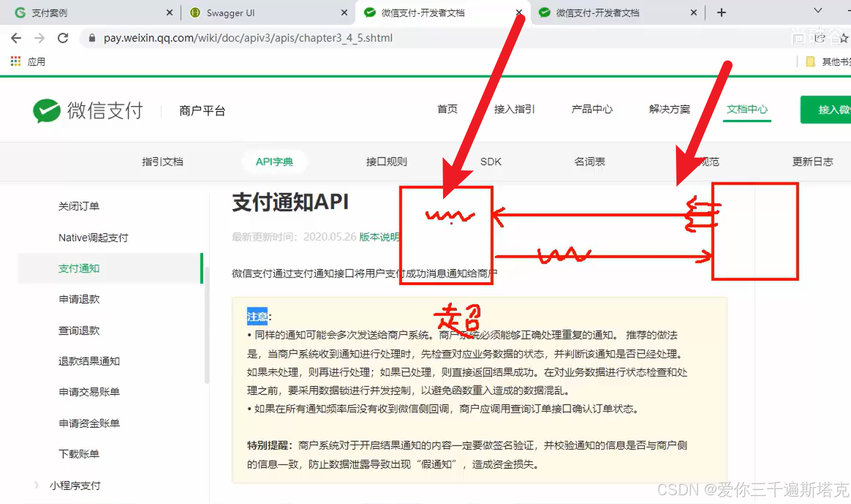Select 支付通知 in the sidebar
The height and width of the screenshot is (504, 851).
tap(110, 268)
